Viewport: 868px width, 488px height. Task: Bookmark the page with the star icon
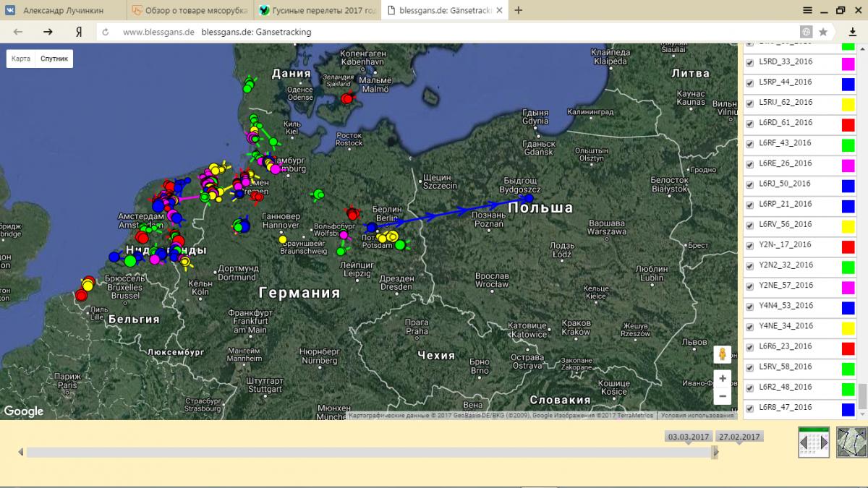[823, 32]
